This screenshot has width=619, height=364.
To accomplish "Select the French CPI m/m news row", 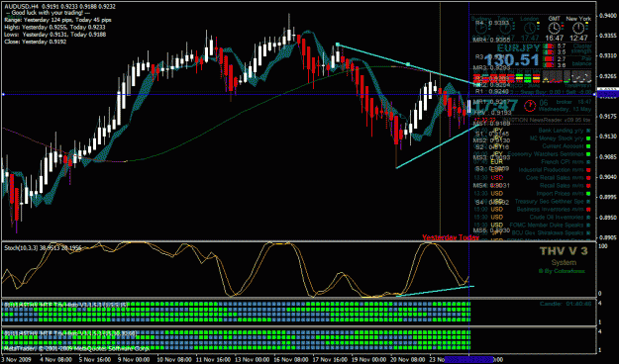I will (532, 162).
